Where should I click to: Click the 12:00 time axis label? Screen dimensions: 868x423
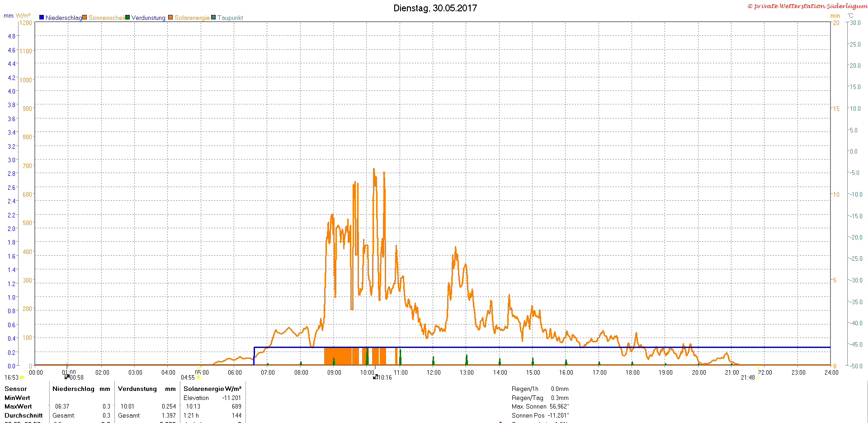pos(434,372)
